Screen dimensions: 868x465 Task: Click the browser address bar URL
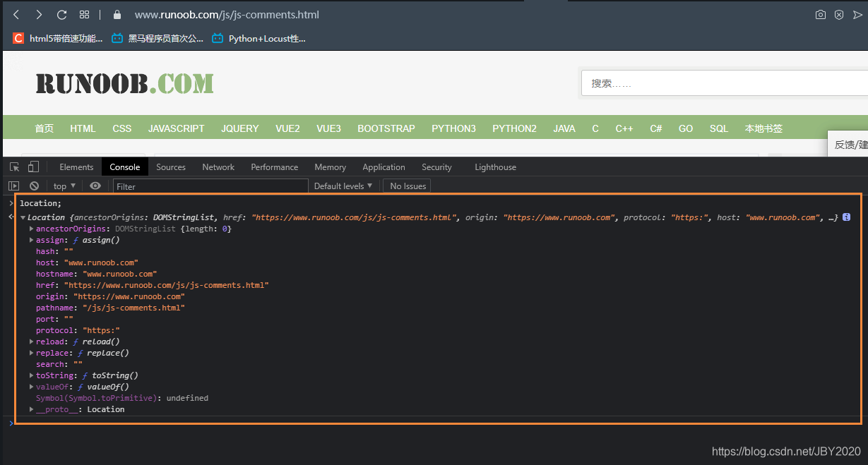(227, 14)
